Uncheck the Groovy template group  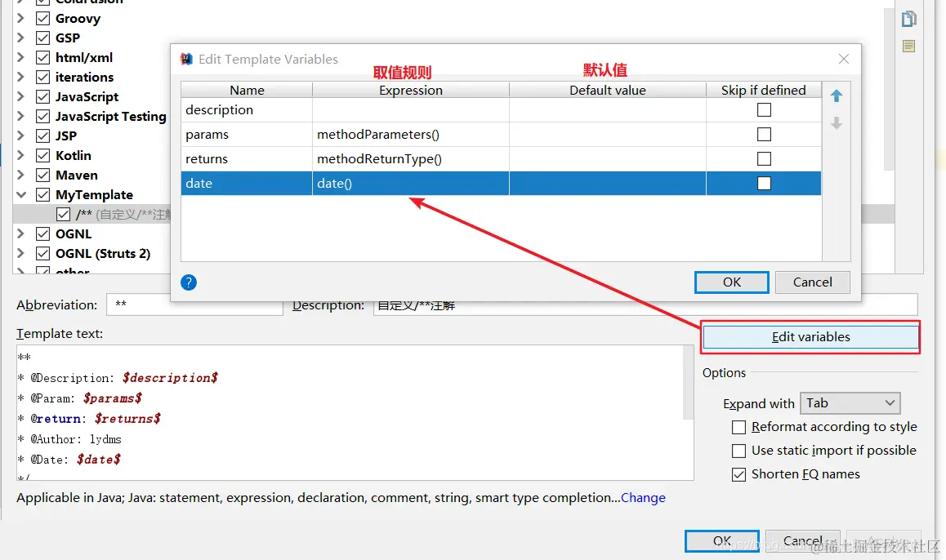tap(42, 19)
